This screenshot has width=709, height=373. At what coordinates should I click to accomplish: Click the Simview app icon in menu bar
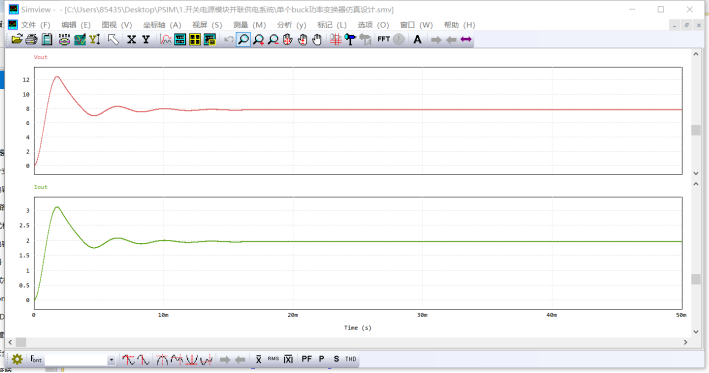(13, 24)
